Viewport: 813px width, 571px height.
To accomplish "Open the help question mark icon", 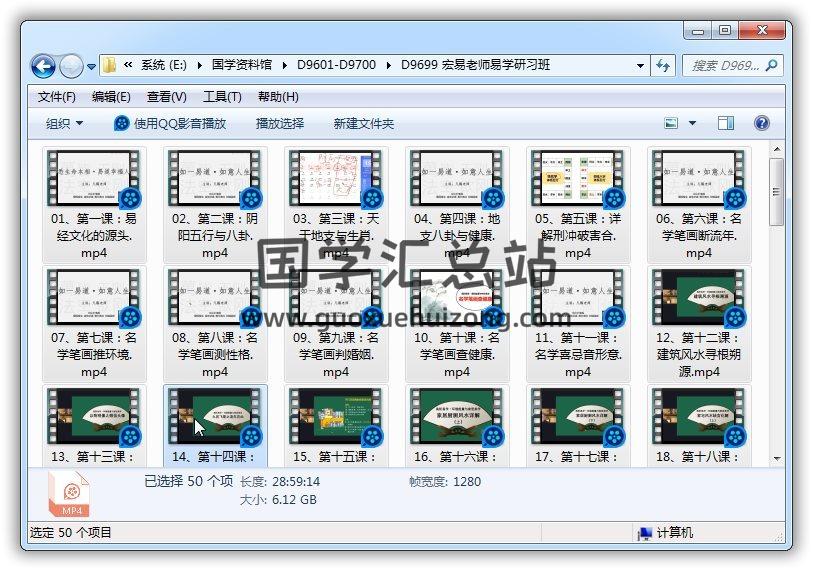I will (x=761, y=123).
